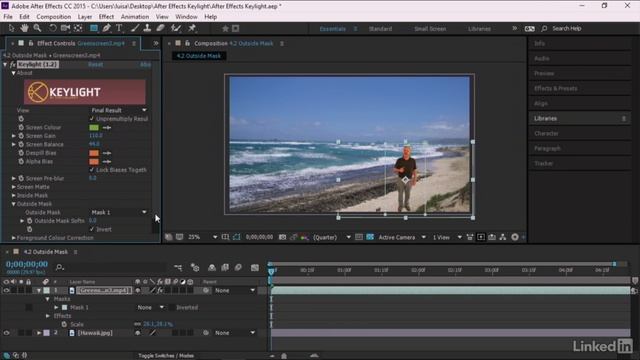Expand the Screen Matte section

coord(14,187)
